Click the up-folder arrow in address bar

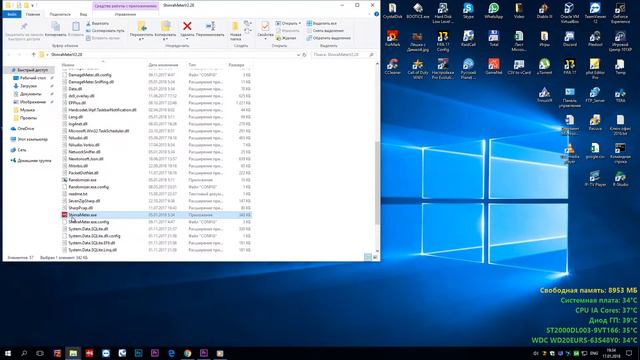(x=33, y=54)
